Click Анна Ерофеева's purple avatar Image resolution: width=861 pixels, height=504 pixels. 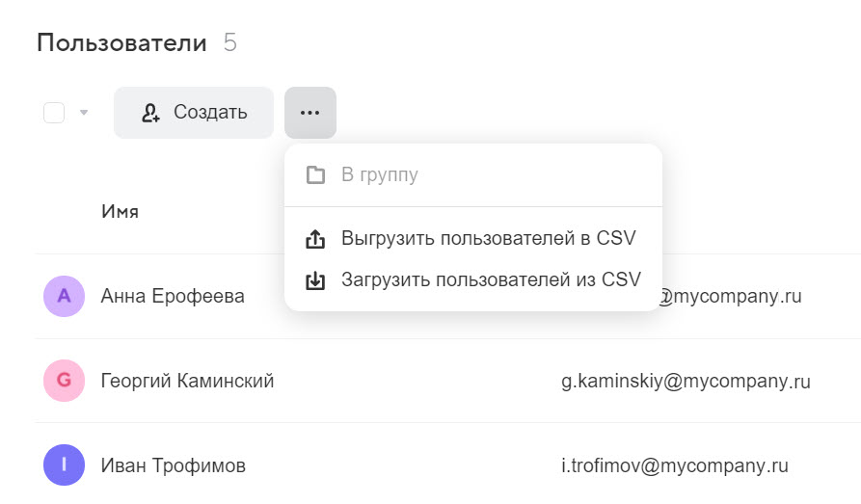tap(64, 296)
